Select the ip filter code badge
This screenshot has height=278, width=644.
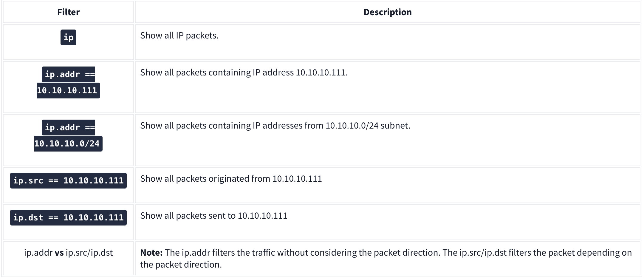click(x=68, y=37)
